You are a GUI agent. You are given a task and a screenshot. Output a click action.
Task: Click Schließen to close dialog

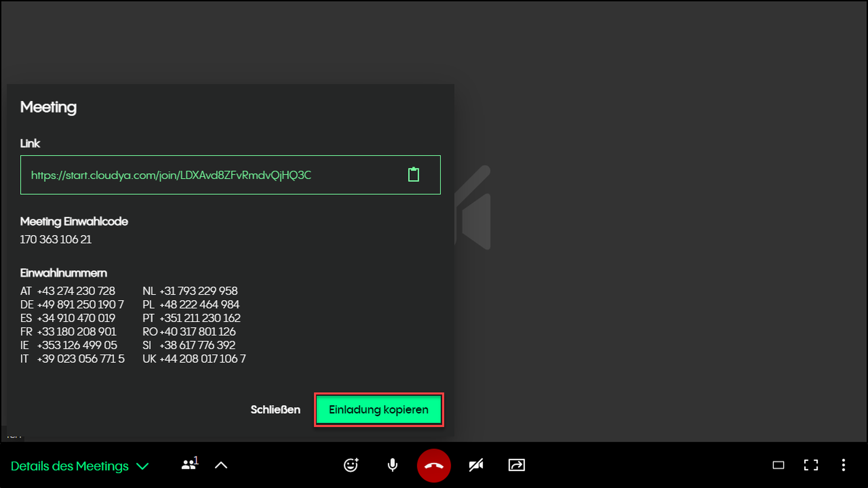(275, 409)
